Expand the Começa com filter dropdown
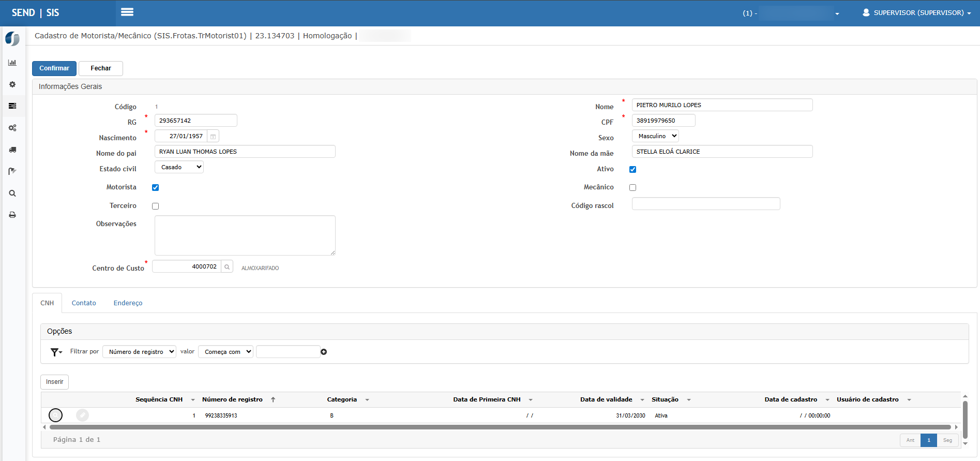 click(225, 352)
